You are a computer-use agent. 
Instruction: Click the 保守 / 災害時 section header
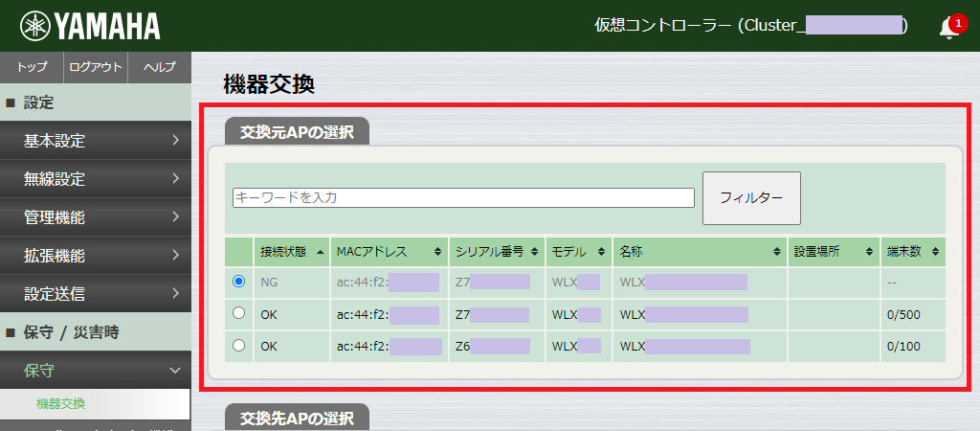click(x=96, y=332)
